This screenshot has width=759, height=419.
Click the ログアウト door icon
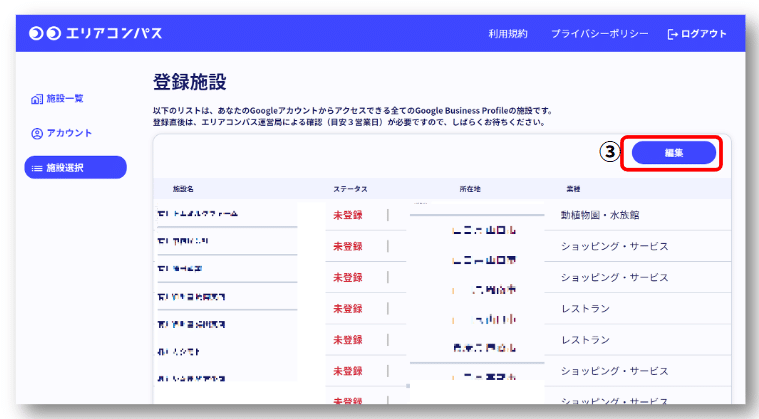pyautogui.click(x=672, y=34)
